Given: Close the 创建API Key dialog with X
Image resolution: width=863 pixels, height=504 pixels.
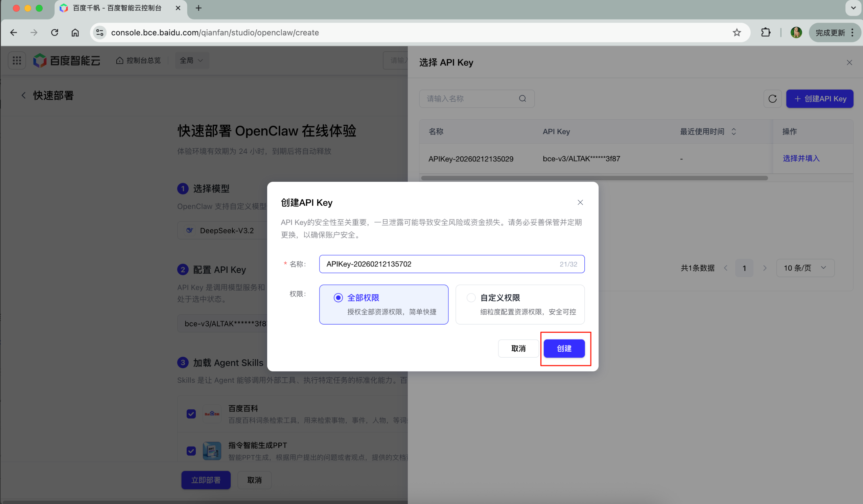Looking at the screenshot, I should click(x=580, y=203).
